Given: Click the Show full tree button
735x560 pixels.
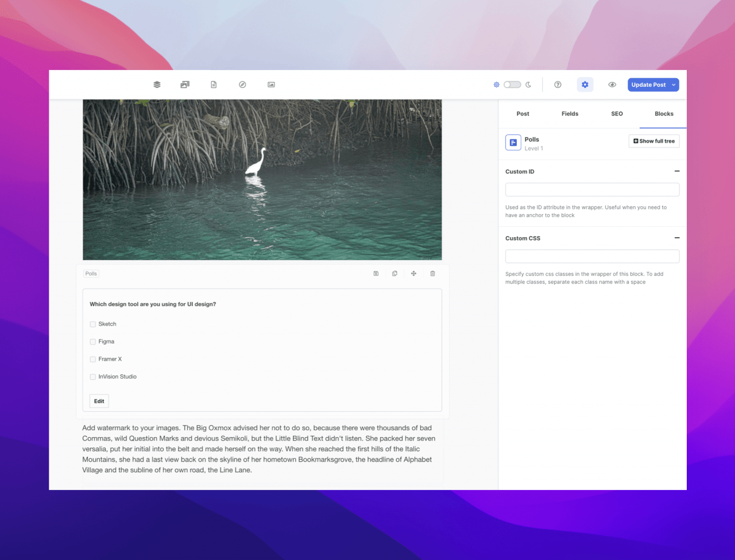Looking at the screenshot, I should pyautogui.click(x=654, y=141).
